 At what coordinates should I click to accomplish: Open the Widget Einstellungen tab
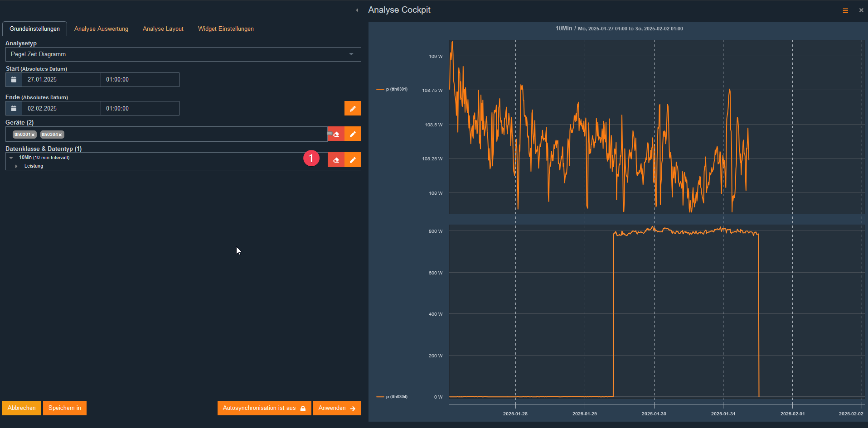(x=226, y=29)
